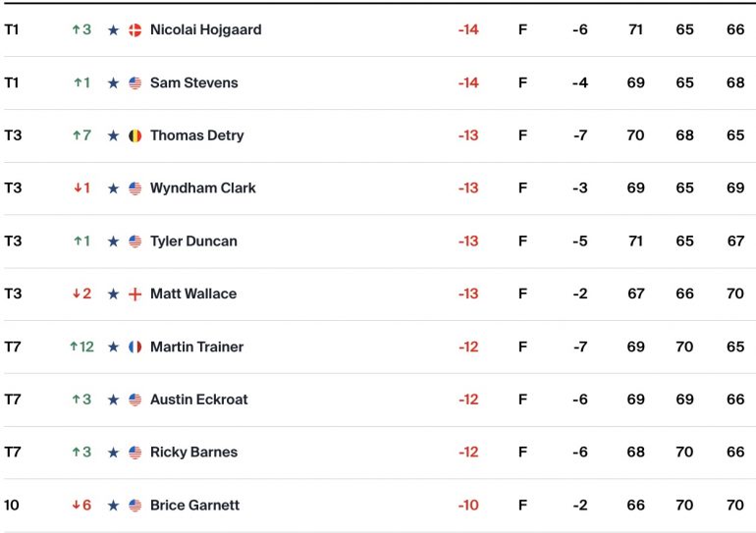756x533 pixels.
Task: Expand the Ricky Barnes row
Action: coord(378,453)
